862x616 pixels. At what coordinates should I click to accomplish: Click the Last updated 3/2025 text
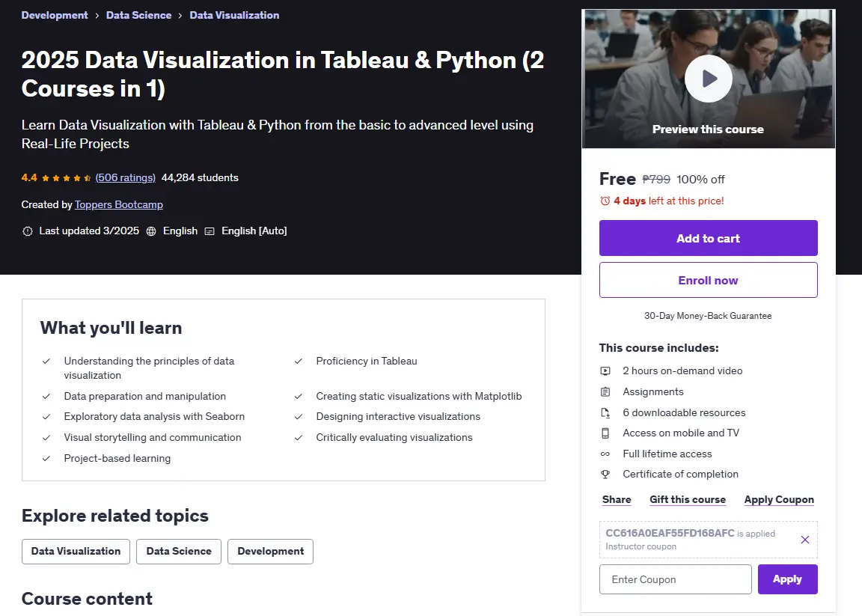click(89, 231)
